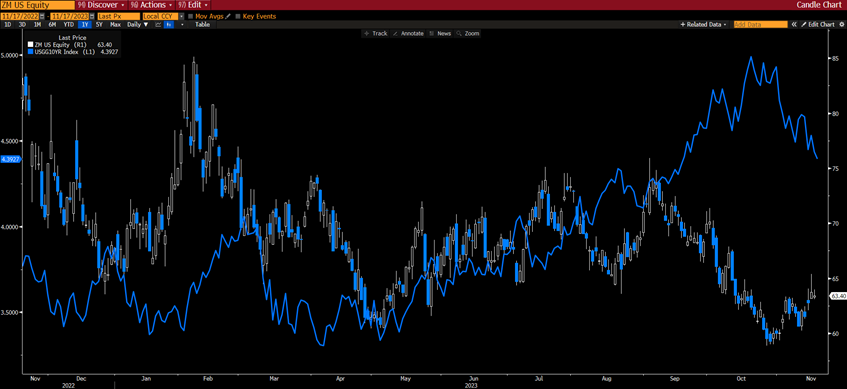Click the 4.3927 left-axis value label
847x389 pixels.
click(x=10, y=159)
